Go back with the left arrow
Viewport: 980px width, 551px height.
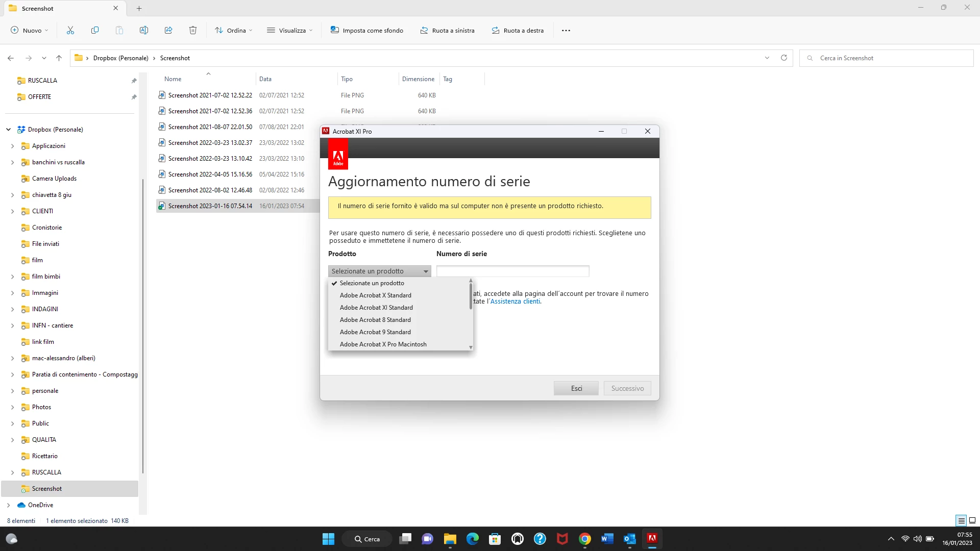pyautogui.click(x=11, y=58)
